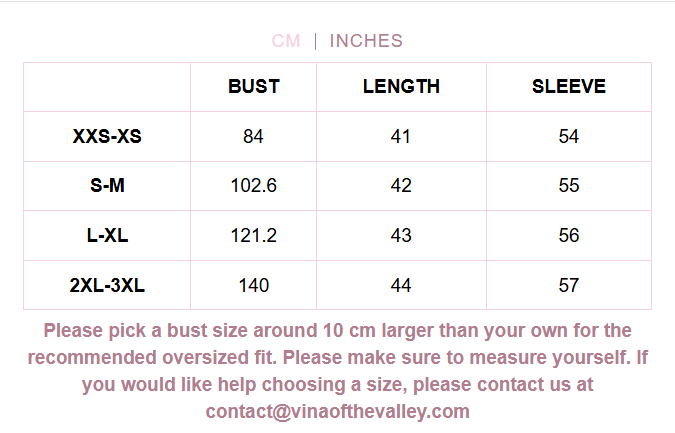
Task: Click the sleeve value 57
Action: (569, 286)
